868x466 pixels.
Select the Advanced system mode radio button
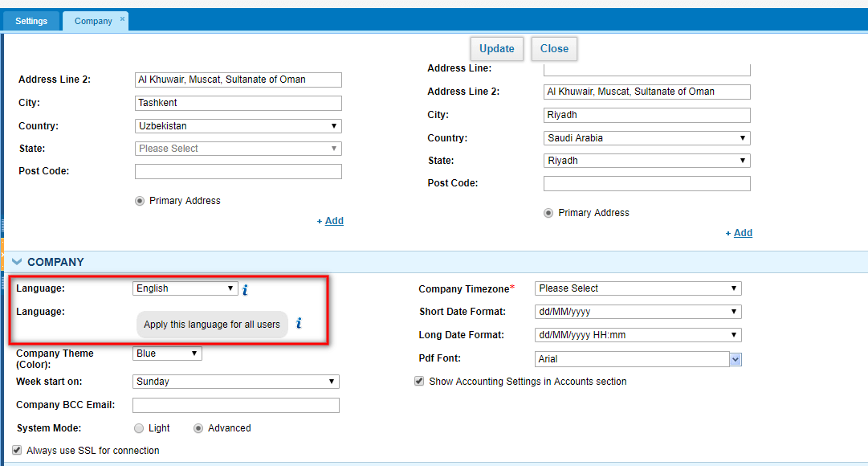coord(198,428)
